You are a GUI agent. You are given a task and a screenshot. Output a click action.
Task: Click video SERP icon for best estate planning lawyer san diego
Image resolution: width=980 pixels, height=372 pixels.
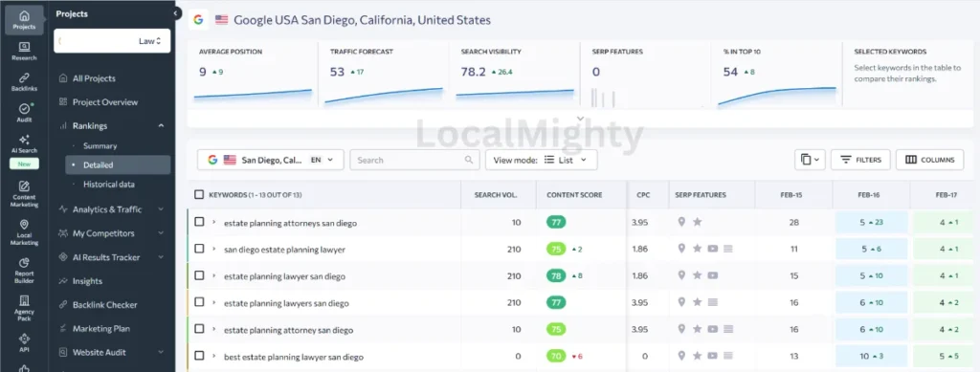712,356
